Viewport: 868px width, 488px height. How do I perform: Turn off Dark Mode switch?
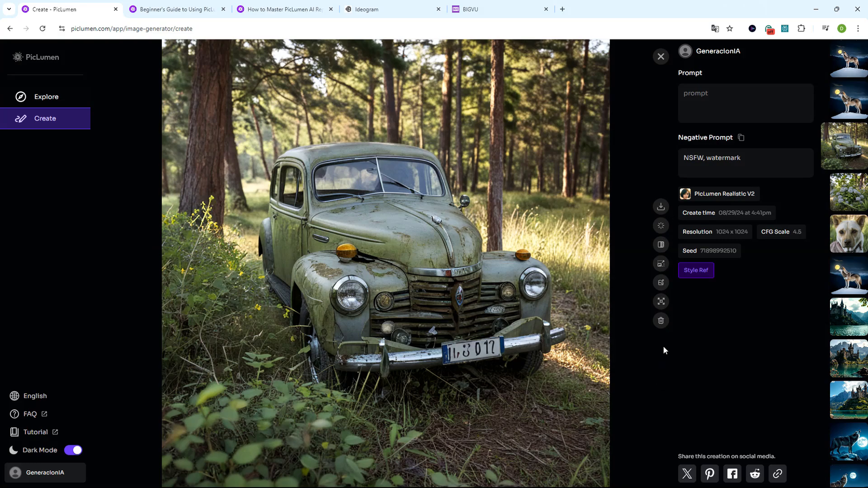click(x=73, y=450)
